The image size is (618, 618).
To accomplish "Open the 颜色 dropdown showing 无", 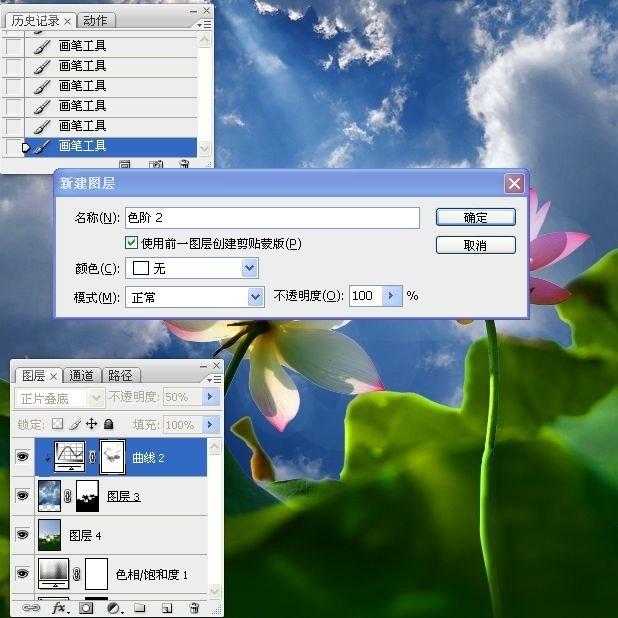I will 249,268.
